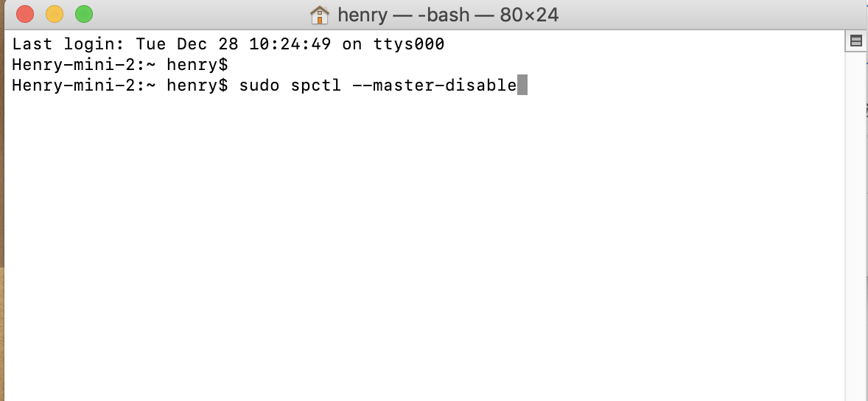Click the home folder icon in title bar
This screenshot has width=868, height=401.
pos(320,15)
